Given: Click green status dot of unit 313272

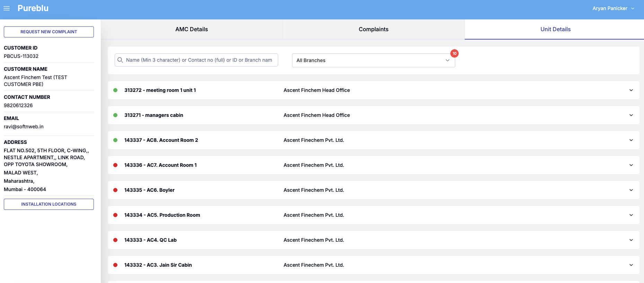Looking at the screenshot, I should click(x=115, y=90).
